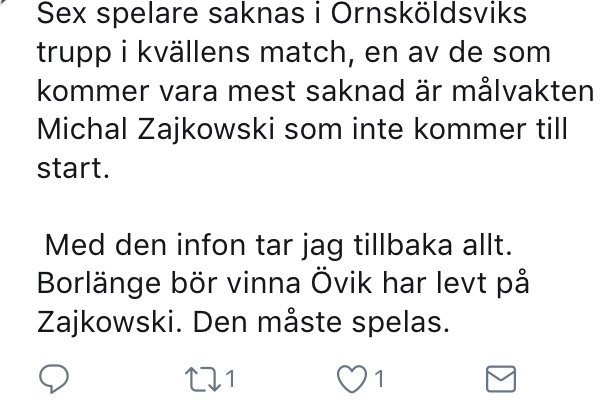The width and height of the screenshot is (610, 410).
Task: Select the sentence 'Den måste spelas.'
Action: tap(321, 322)
